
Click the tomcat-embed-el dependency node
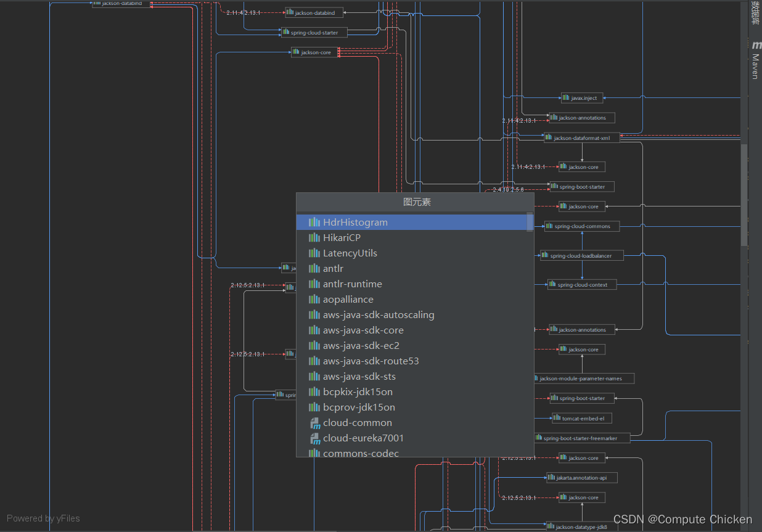[x=581, y=418]
